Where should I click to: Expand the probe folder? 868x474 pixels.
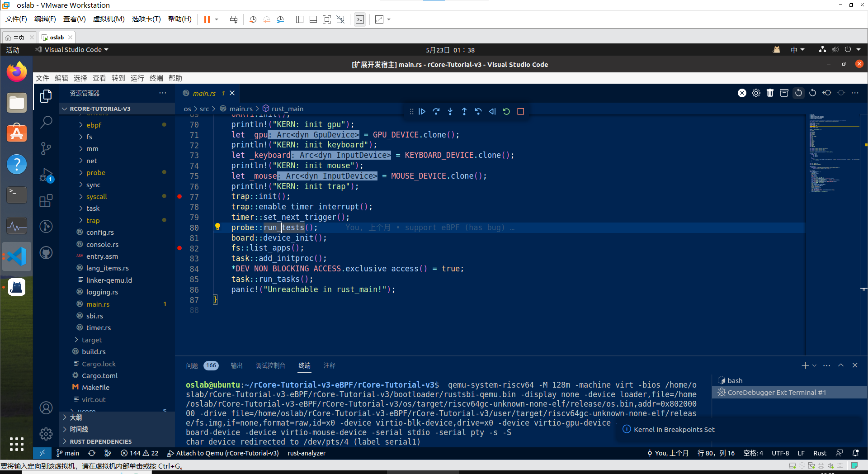[x=95, y=173]
